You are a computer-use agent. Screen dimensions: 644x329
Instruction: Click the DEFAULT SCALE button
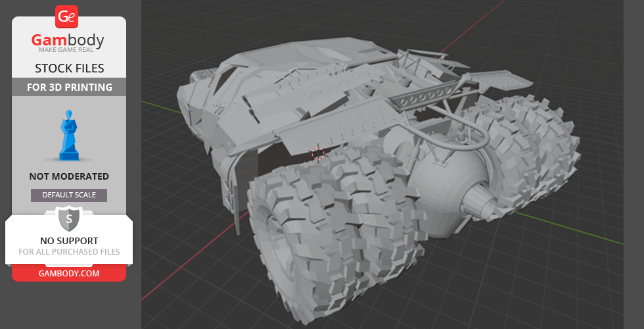pos(69,195)
